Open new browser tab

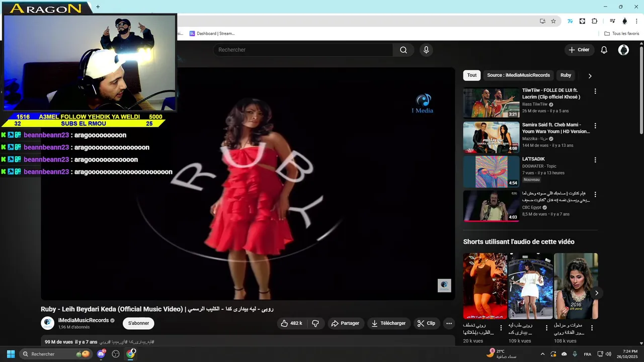pyautogui.click(x=98, y=7)
